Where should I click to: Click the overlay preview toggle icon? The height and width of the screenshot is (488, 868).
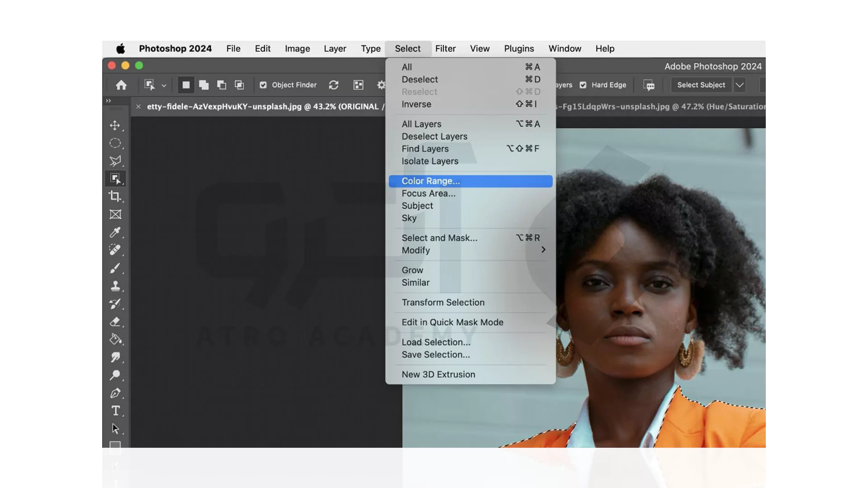[x=358, y=84]
